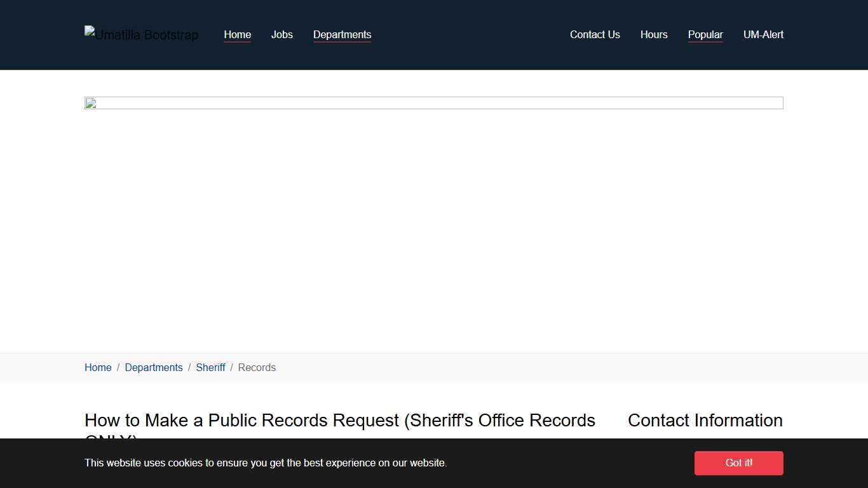Screen dimensions: 868x488
Task: Click the Home breadcrumb link
Action: point(98,367)
